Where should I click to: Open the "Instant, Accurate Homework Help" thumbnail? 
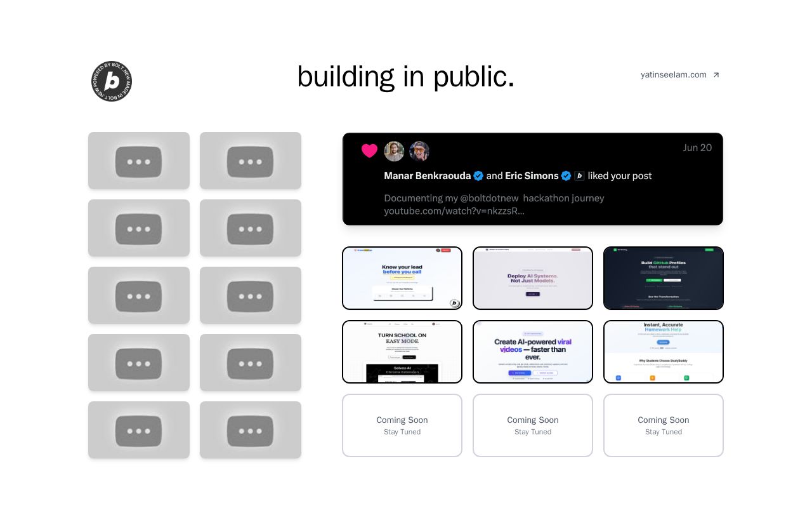(x=664, y=352)
